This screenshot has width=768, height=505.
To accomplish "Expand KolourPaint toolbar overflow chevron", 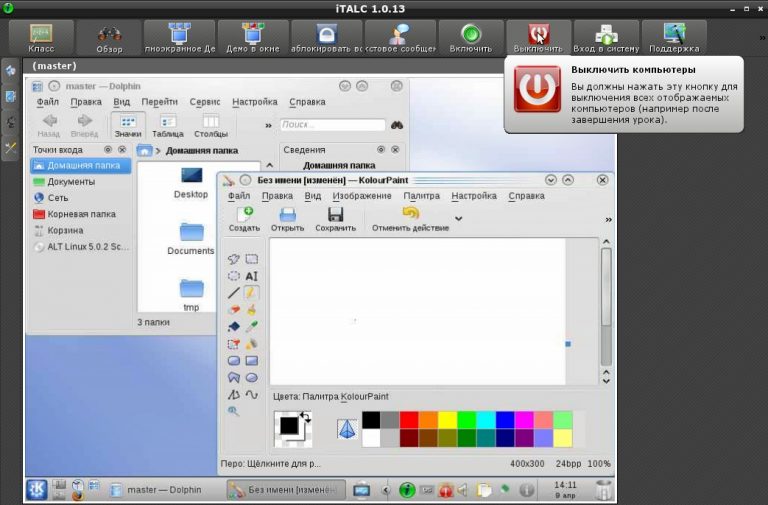I will pyautogui.click(x=608, y=220).
